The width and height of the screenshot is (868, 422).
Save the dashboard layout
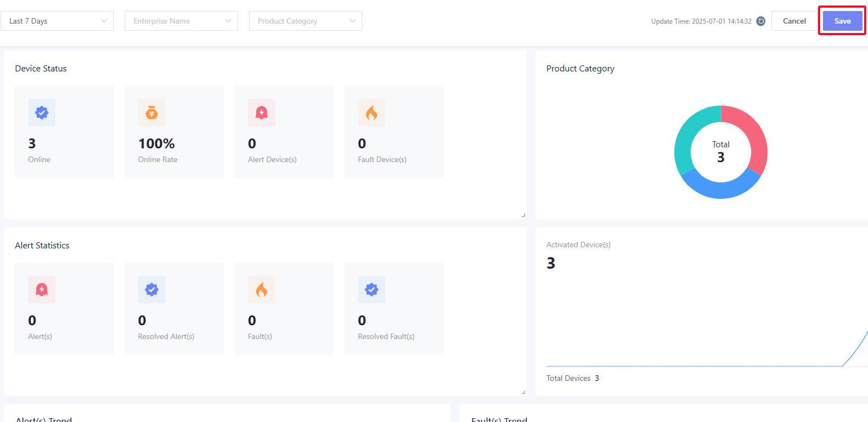coord(842,21)
